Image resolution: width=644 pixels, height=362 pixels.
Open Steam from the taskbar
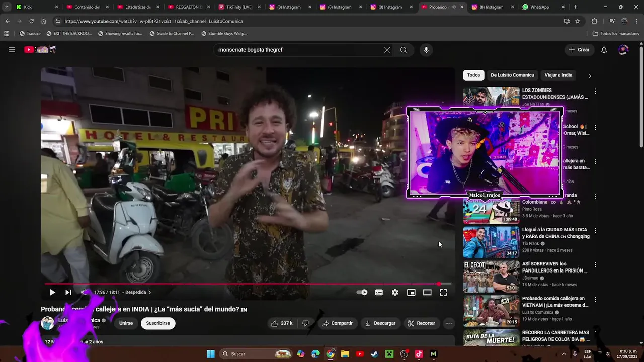[374, 354]
